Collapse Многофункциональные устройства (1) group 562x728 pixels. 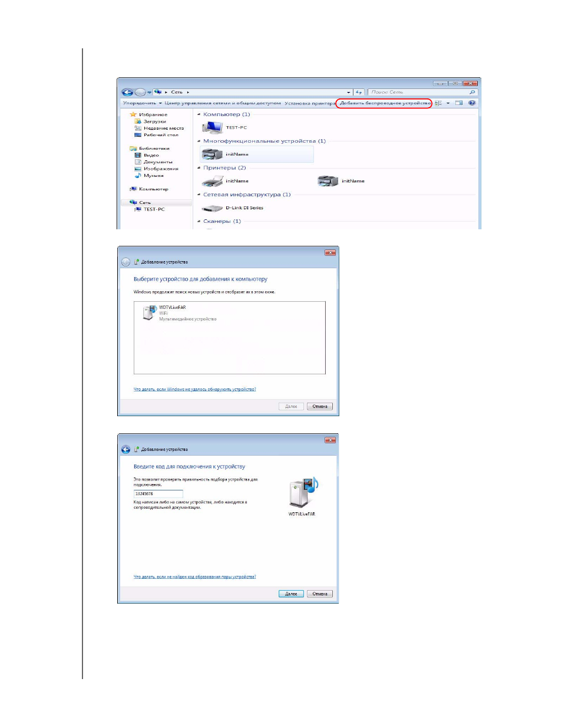tap(199, 141)
